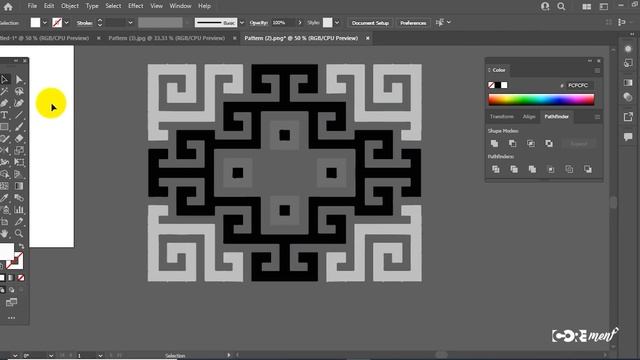Open the Color panel menu
Image resolution: width=640 pixels, height=360 pixels.
(597, 71)
